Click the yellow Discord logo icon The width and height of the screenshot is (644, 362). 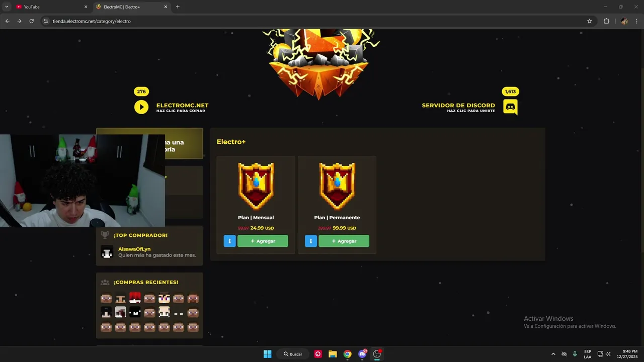click(x=510, y=107)
